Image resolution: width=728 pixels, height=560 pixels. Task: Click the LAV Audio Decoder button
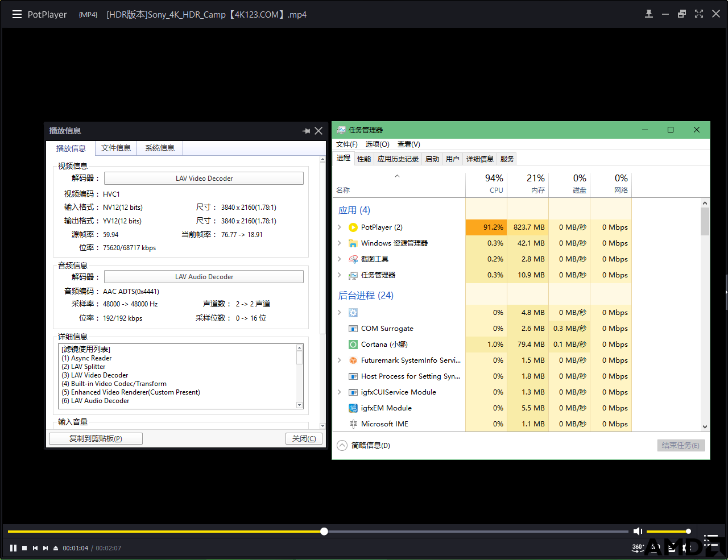204,277
